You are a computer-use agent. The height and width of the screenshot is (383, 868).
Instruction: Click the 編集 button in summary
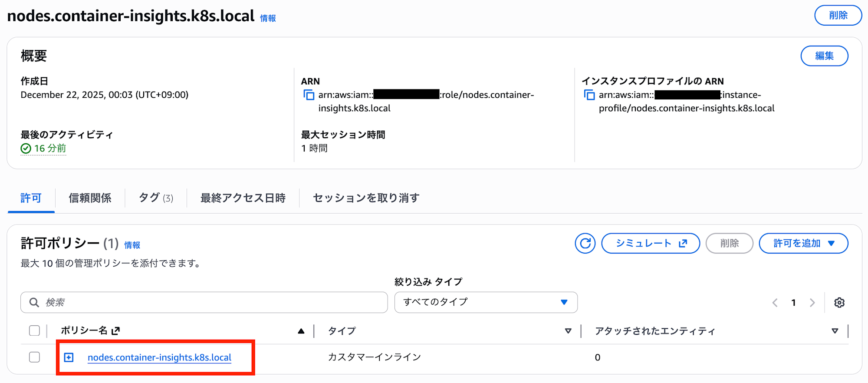click(x=824, y=56)
